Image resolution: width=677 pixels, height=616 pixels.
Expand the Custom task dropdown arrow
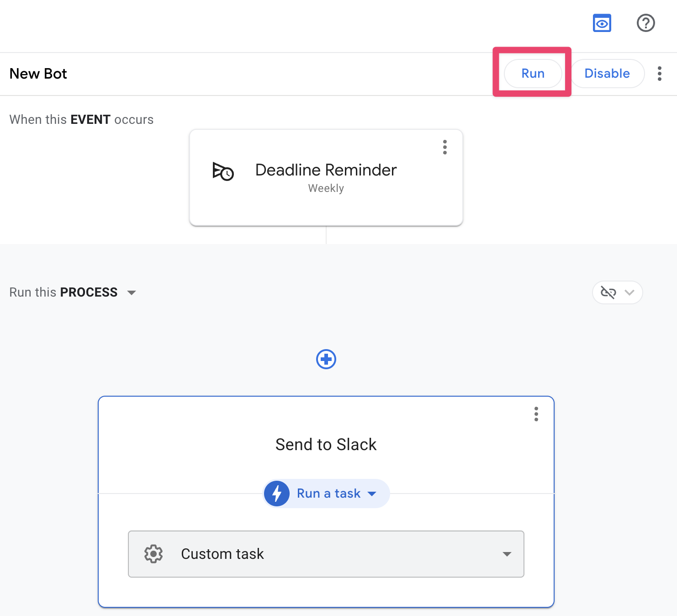click(x=507, y=554)
